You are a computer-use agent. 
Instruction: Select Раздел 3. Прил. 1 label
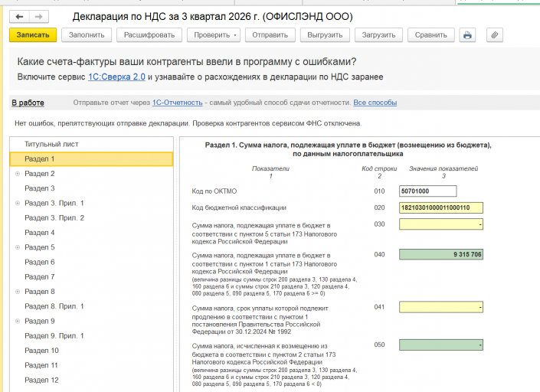[x=54, y=204]
